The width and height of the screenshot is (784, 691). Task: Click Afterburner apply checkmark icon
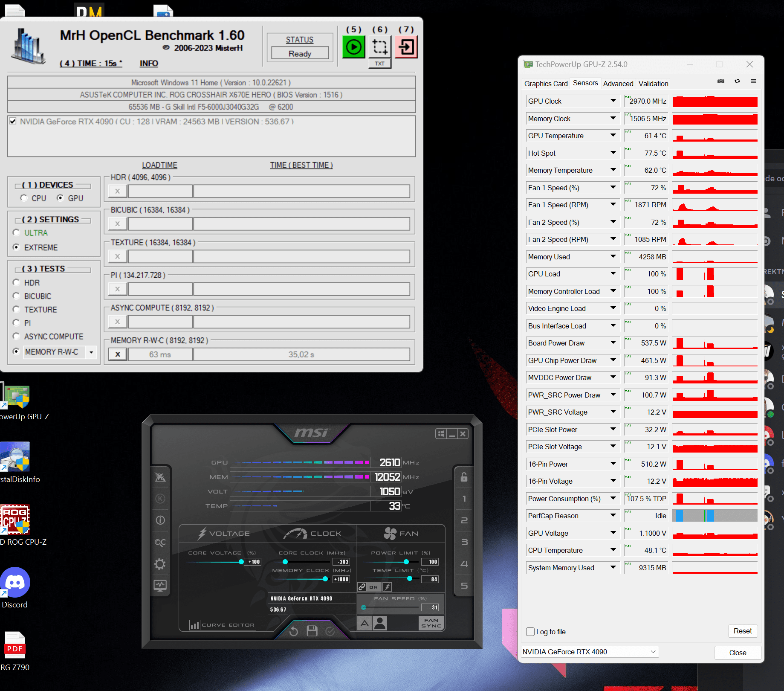(330, 631)
